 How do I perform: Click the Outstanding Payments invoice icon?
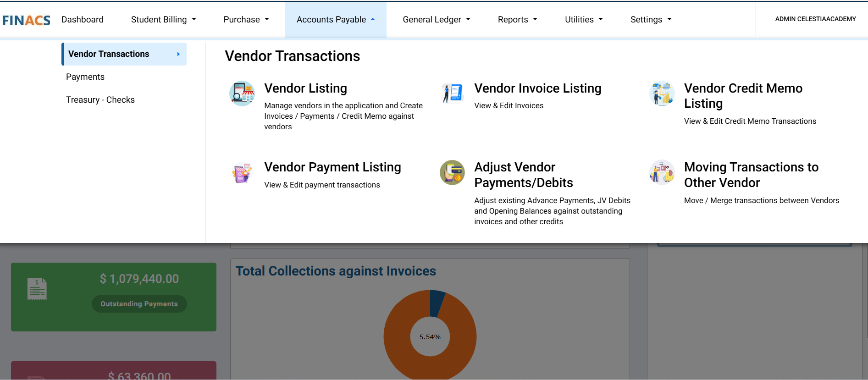(37, 289)
